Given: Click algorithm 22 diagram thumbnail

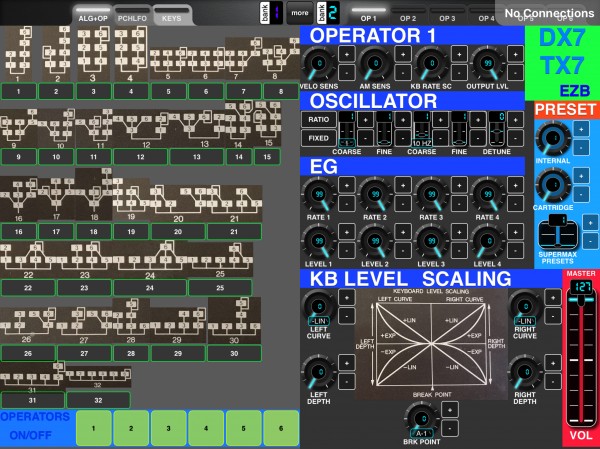Looking at the screenshot, I should 28,260.
